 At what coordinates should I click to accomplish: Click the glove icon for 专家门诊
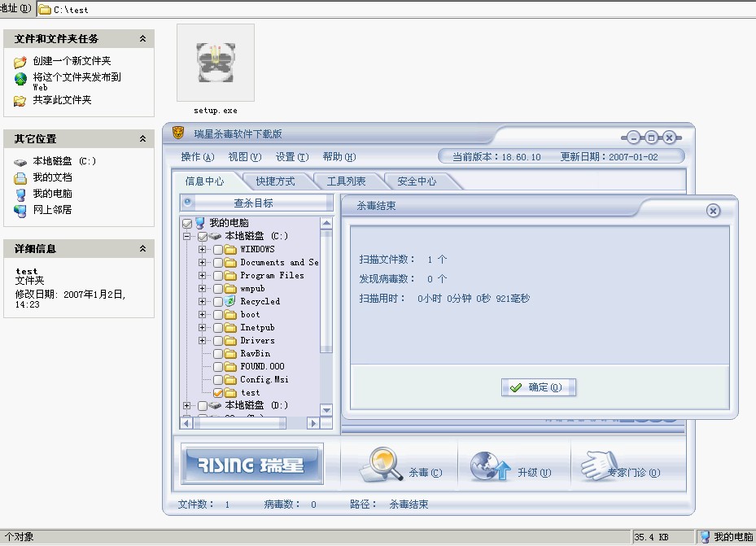(x=599, y=465)
